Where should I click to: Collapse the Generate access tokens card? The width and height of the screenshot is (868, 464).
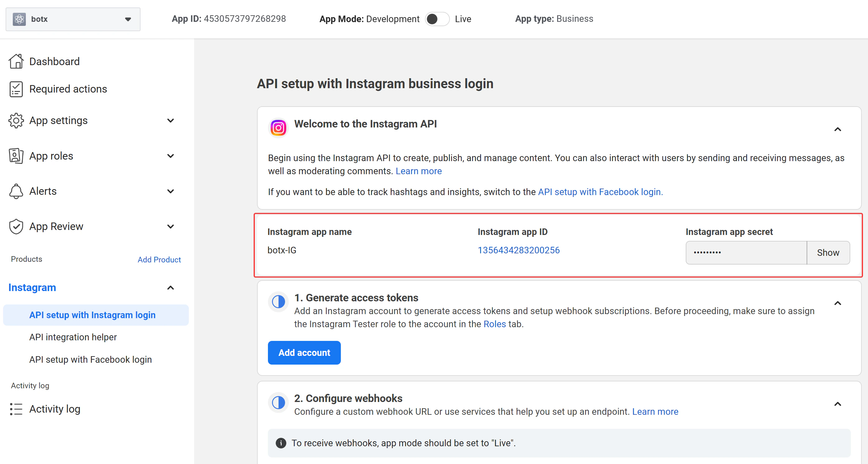838,303
